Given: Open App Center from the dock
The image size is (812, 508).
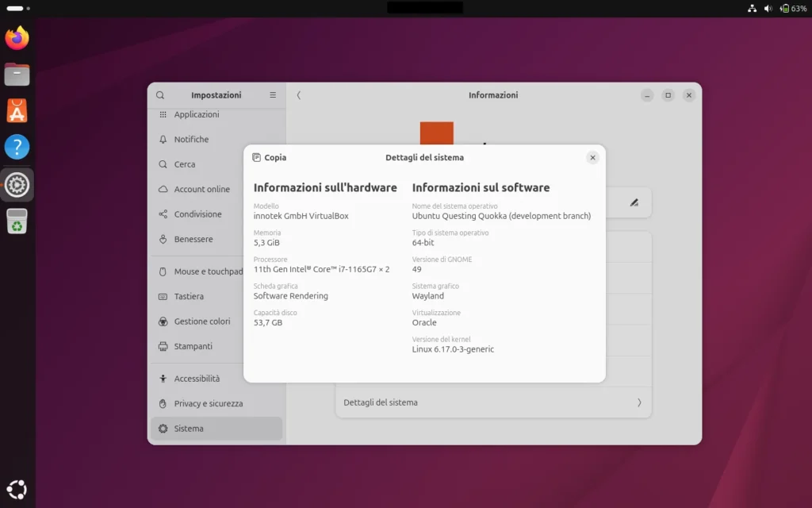Looking at the screenshot, I should click(x=17, y=110).
